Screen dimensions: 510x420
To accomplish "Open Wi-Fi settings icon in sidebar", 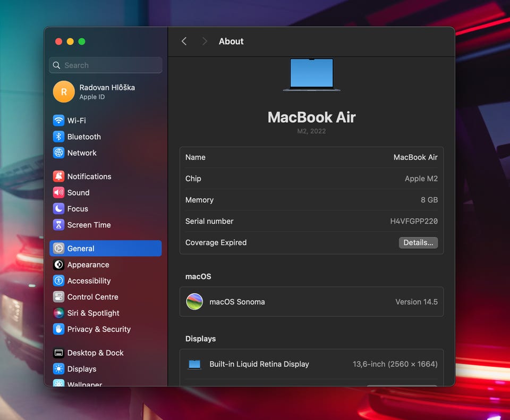I will (58, 121).
